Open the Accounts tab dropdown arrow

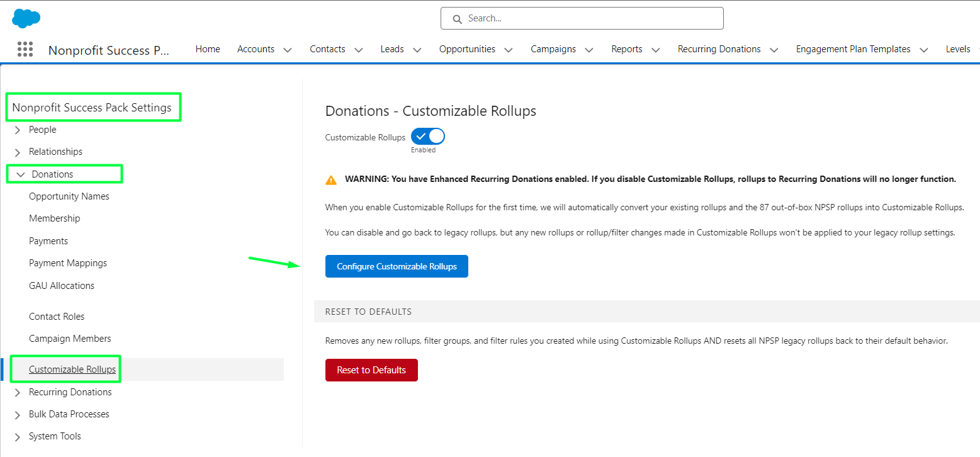(288, 50)
